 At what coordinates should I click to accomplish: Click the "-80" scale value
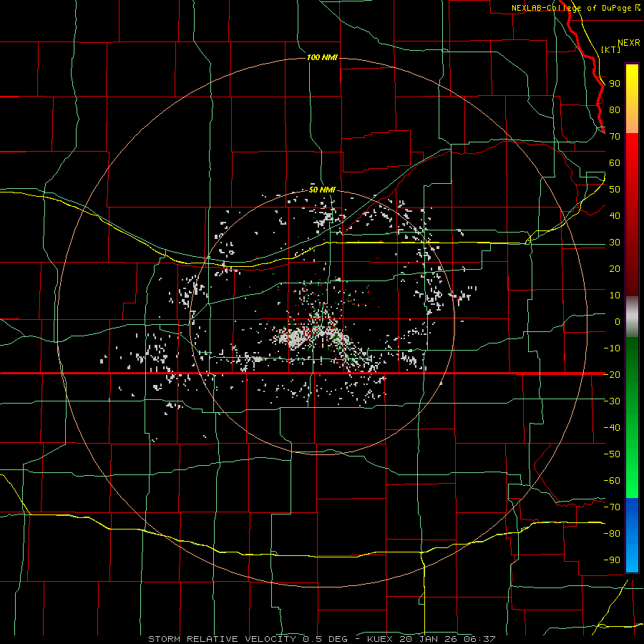tap(612, 534)
